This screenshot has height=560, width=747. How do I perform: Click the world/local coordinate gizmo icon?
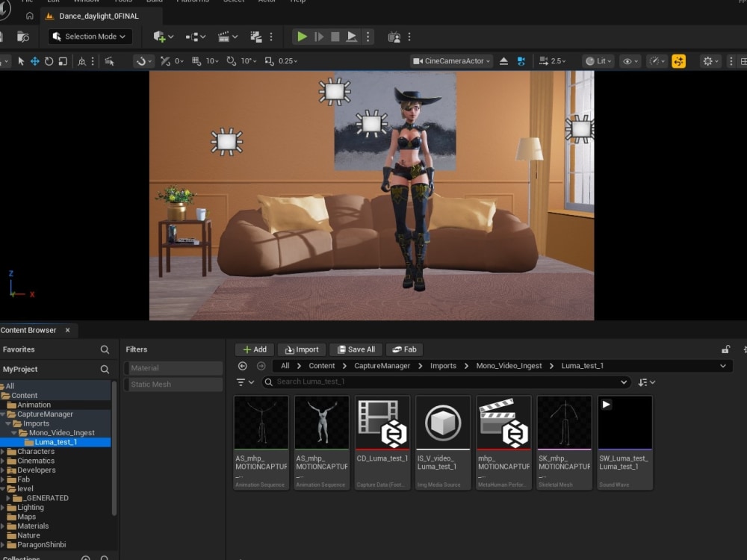[81, 61]
